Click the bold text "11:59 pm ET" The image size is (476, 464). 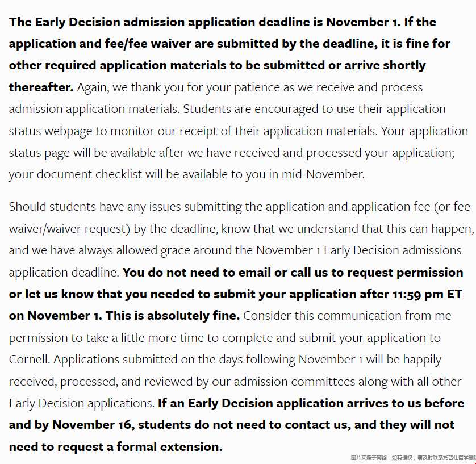pos(424,294)
